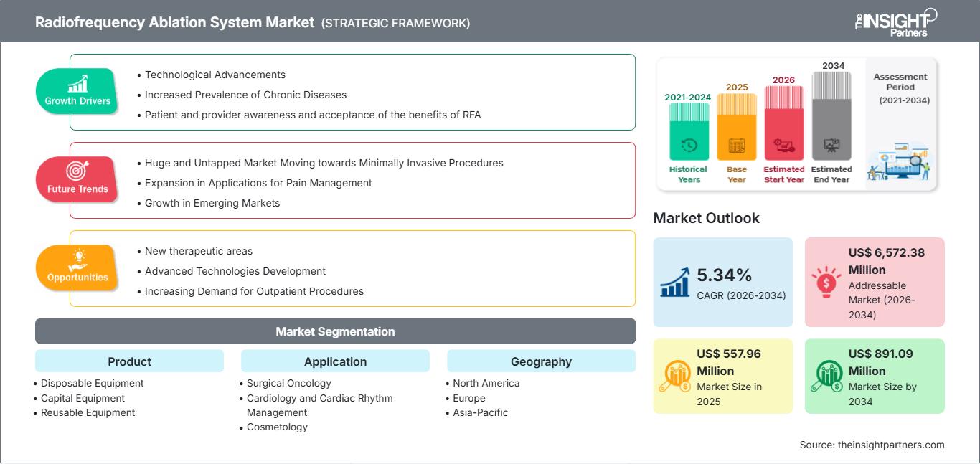Click the US$ 557.96 Million value
This screenshot has width=980, height=464.
click(728, 362)
